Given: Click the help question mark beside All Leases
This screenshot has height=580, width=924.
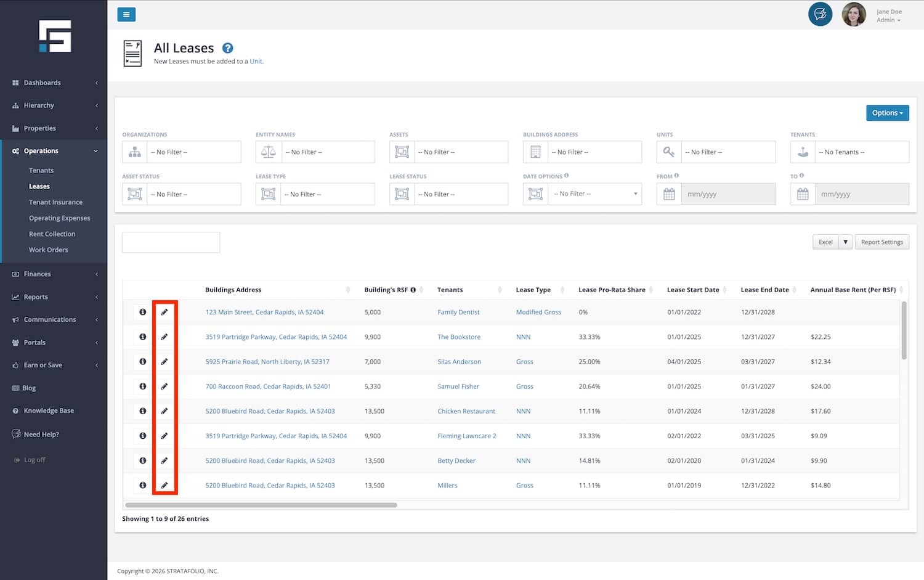Looking at the screenshot, I should pyautogui.click(x=227, y=48).
